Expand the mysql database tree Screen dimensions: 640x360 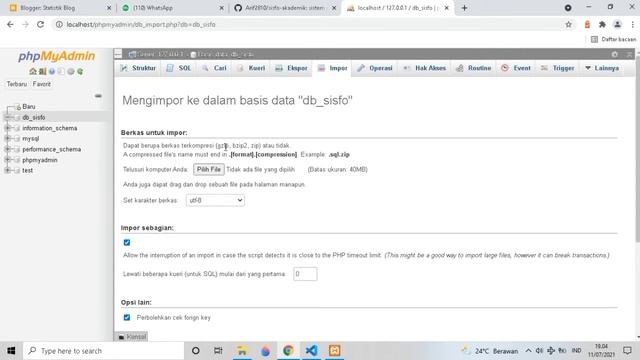pyautogui.click(x=7, y=139)
